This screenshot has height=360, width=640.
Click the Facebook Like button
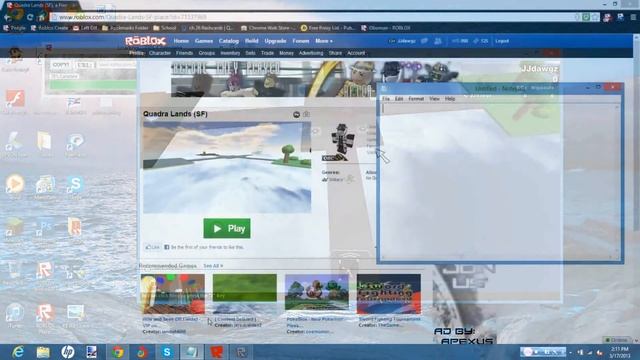point(153,247)
